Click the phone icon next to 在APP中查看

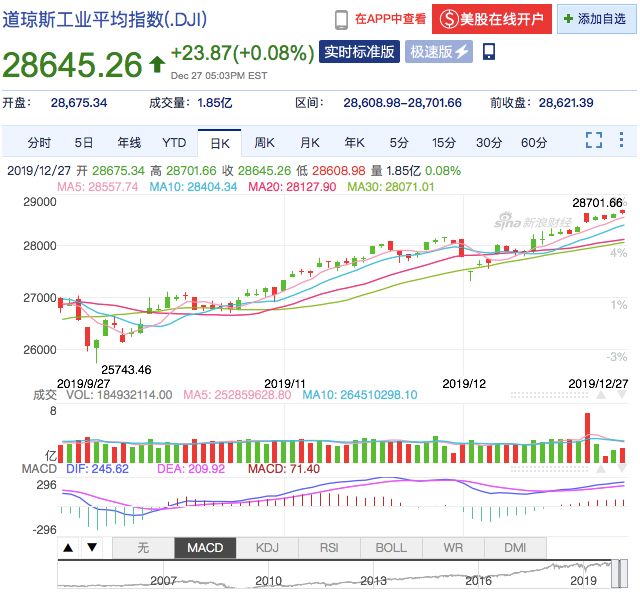[341, 18]
